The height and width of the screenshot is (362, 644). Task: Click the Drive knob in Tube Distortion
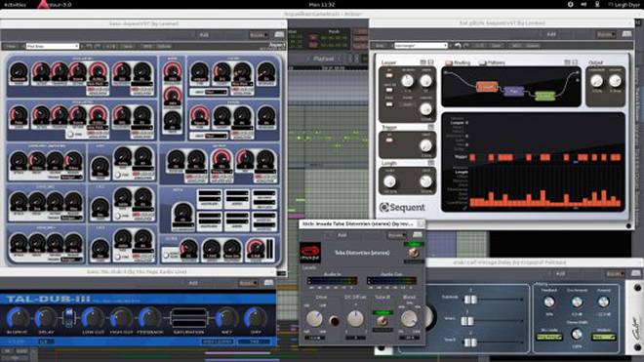(x=314, y=318)
